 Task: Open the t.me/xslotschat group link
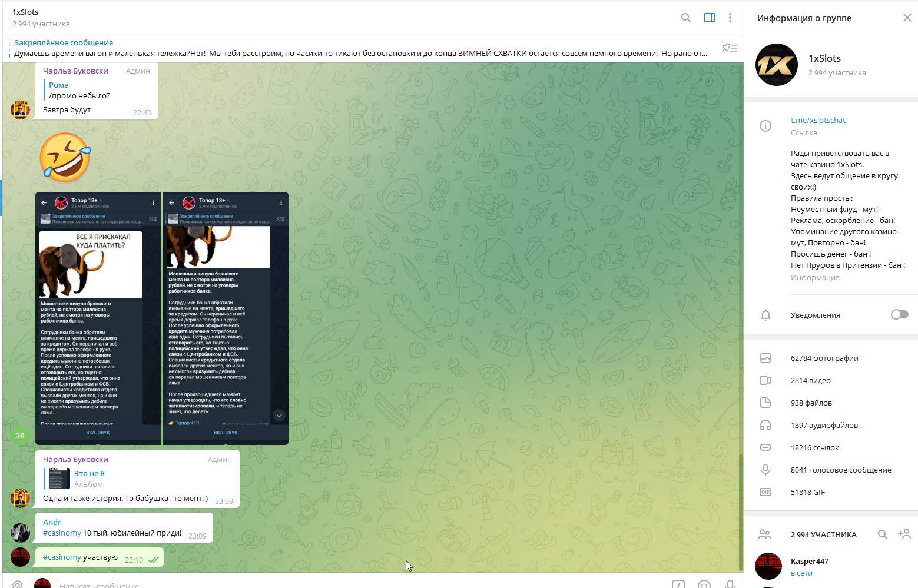coord(818,120)
